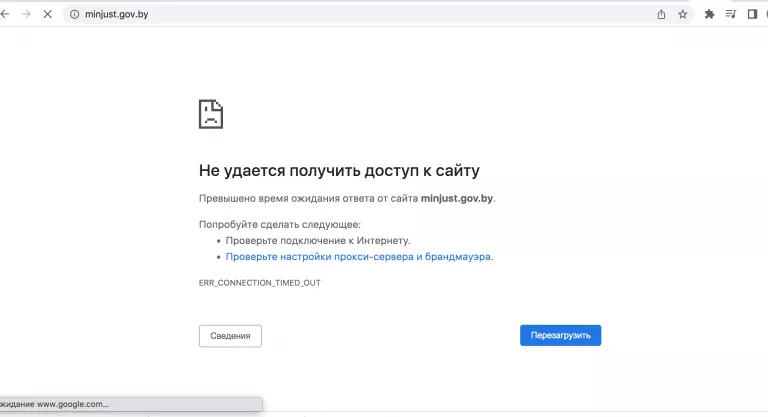The image size is (768, 417).
Task: Expand error details with Сведения button
Action: [230, 336]
